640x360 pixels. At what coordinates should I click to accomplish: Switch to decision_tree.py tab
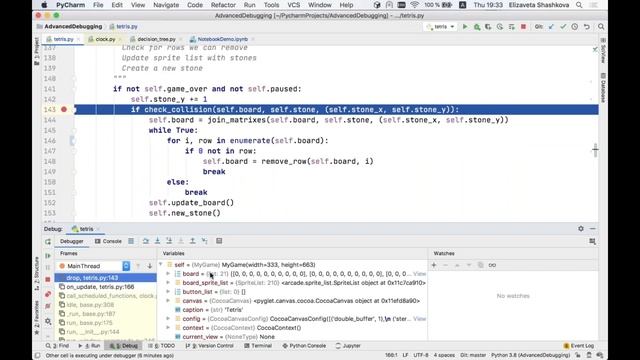[156, 39]
